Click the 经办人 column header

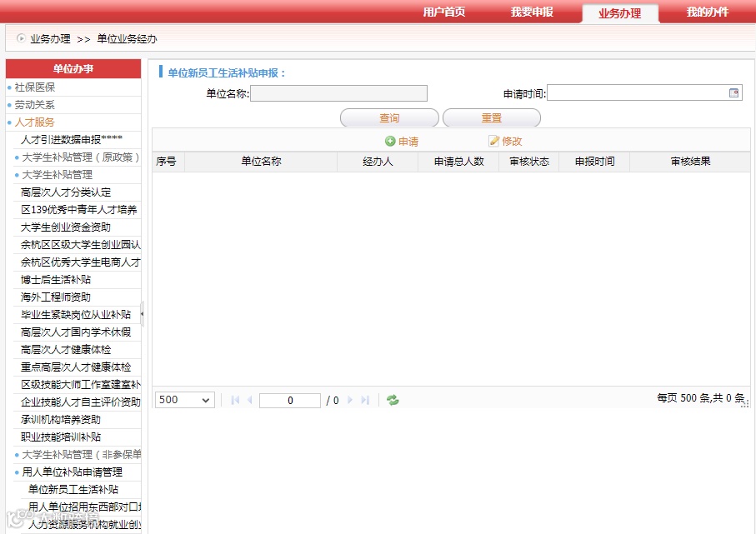[378, 162]
